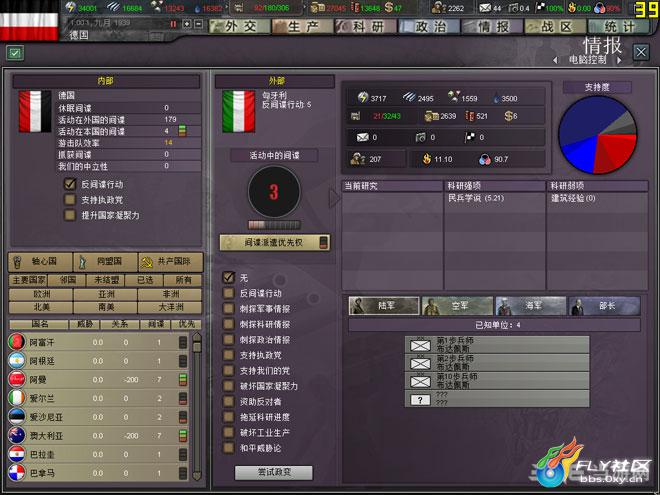Select the 拖延科研进度 mission

(229, 417)
